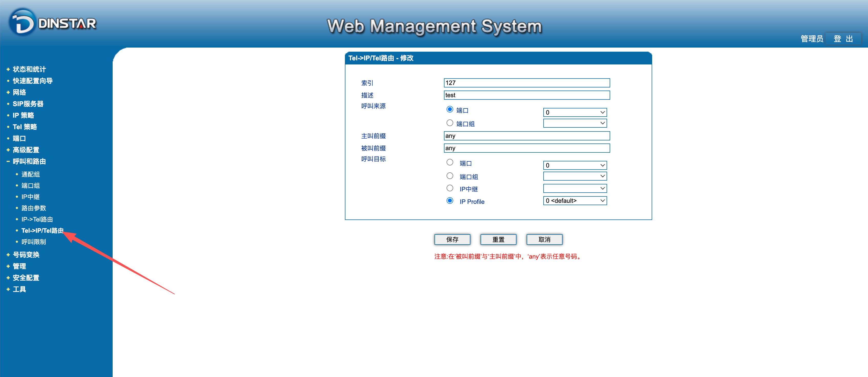Expand the 状态和统计 menu
The width and height of the screenshot is (868, 377).
coord(29,69)
